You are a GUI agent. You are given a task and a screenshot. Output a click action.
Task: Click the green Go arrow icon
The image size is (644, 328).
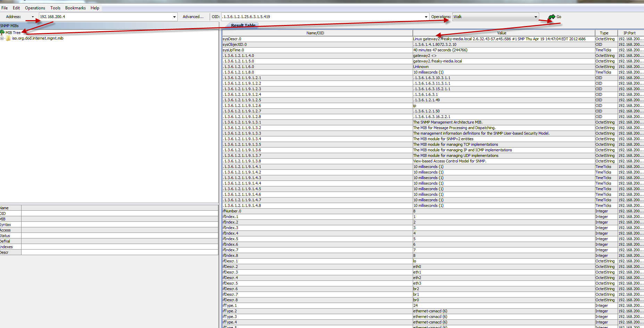click(x=552, y=17)
